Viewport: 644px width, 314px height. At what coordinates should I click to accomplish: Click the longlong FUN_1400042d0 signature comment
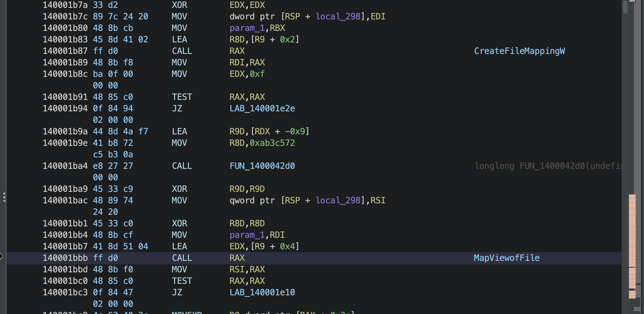point(548,166)
